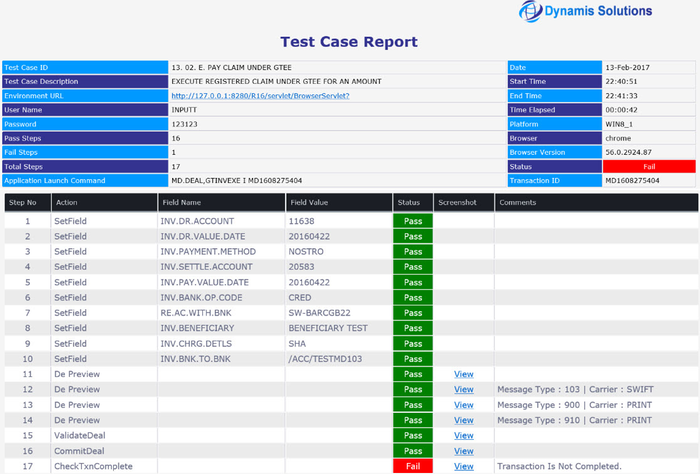Click the Test Case Report title
This screenshot has width=700, height=474.
pyautogui.click(x=349, y=42)
